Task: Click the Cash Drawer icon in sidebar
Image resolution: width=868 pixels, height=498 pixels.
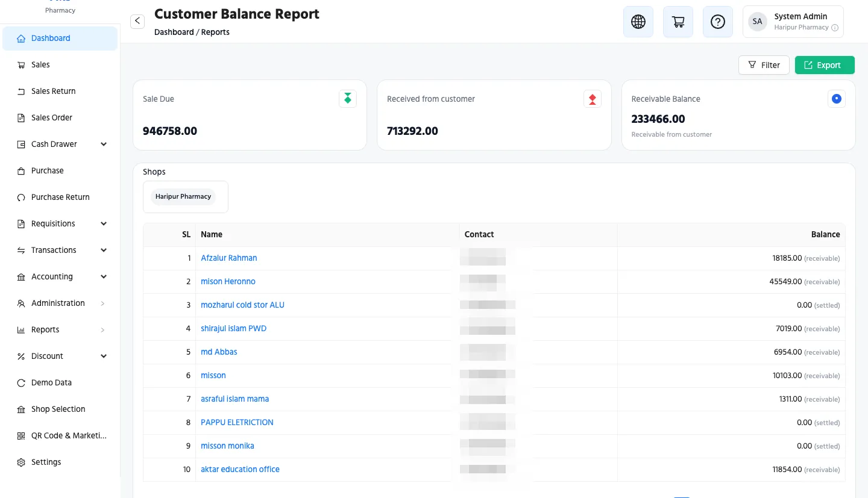Action: point(21,145)
